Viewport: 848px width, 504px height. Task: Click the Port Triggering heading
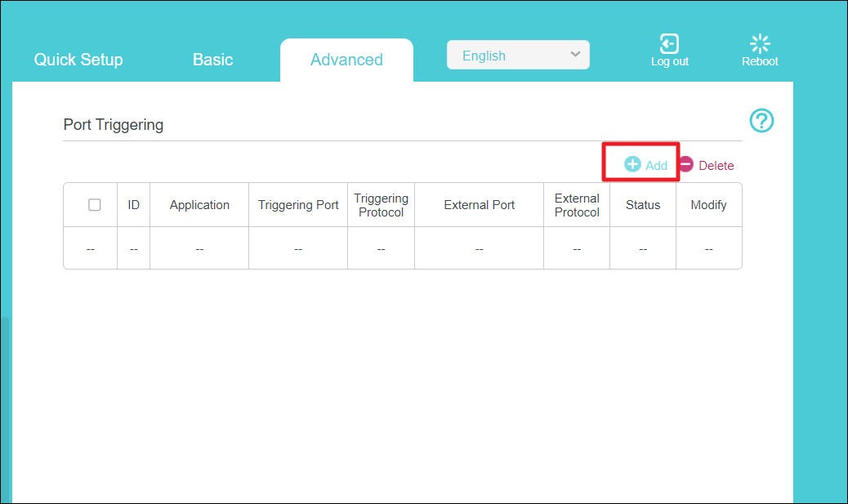point(114,125)
